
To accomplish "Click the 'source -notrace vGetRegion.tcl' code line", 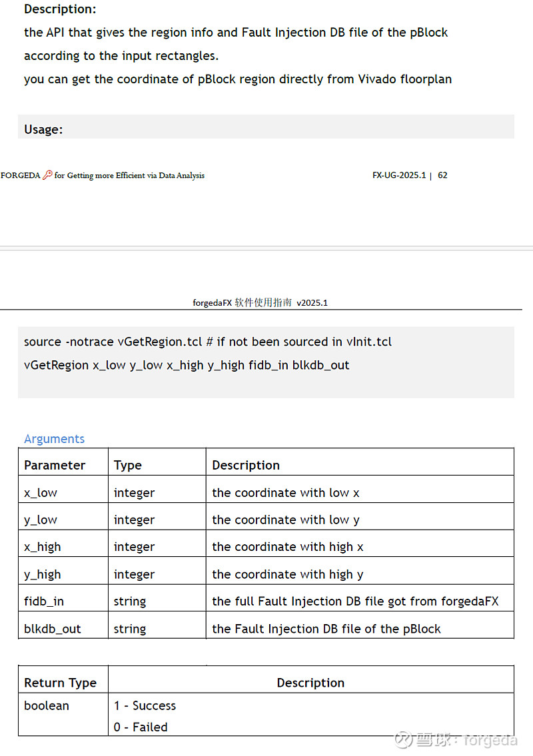I will coord(207,342).
